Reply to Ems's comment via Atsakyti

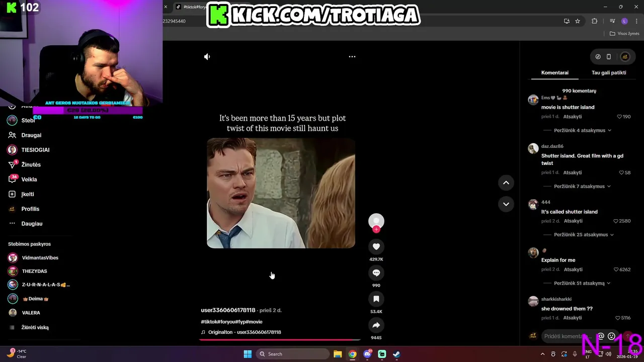click(x=573, y=117)
